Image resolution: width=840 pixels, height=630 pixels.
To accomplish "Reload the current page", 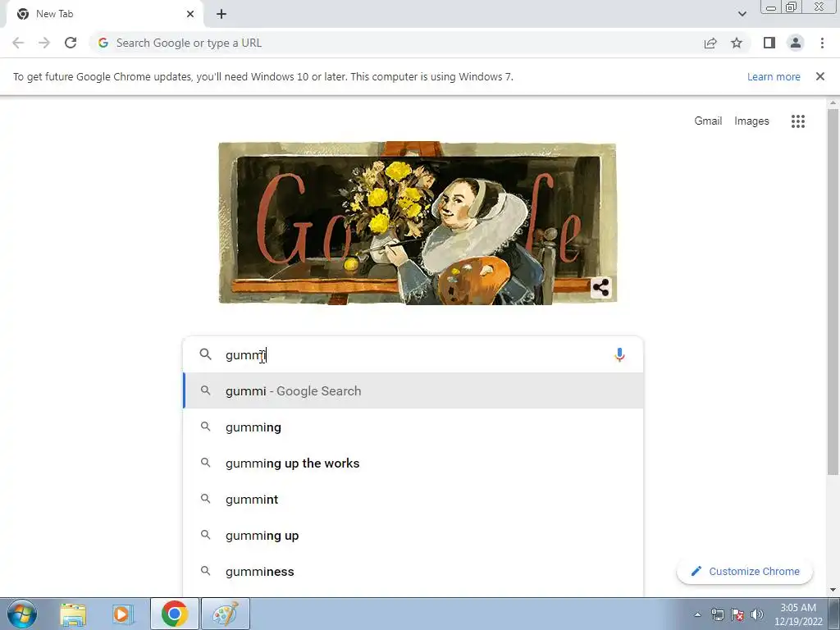I will tap(71, 43).
